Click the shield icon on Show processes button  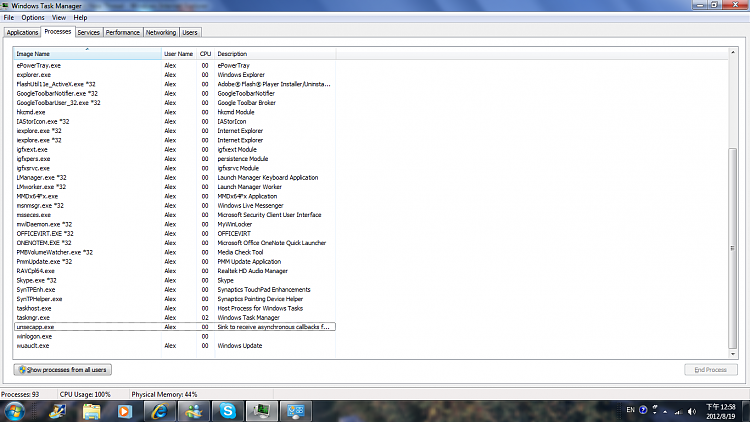(22, 370)
